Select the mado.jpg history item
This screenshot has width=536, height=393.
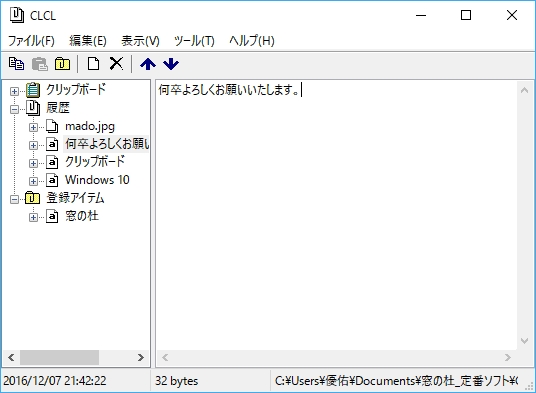tap(90, 126)
